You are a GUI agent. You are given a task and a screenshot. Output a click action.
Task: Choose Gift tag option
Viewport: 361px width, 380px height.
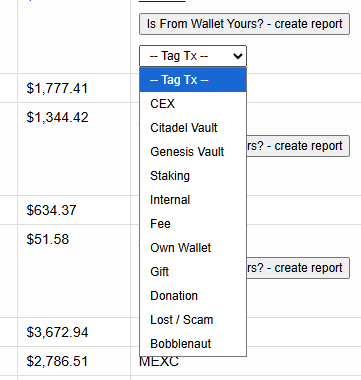click(193, 272)
